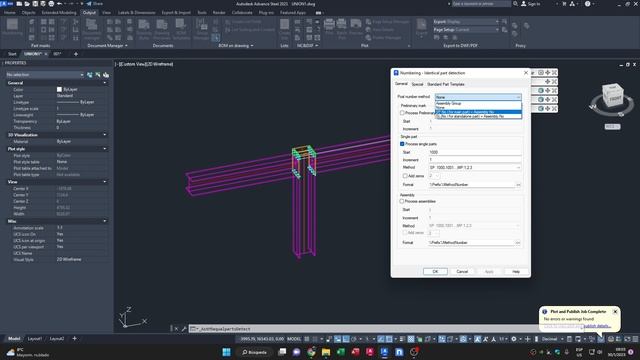Collapse the 3D Visualization section

(x=105, y=135)
